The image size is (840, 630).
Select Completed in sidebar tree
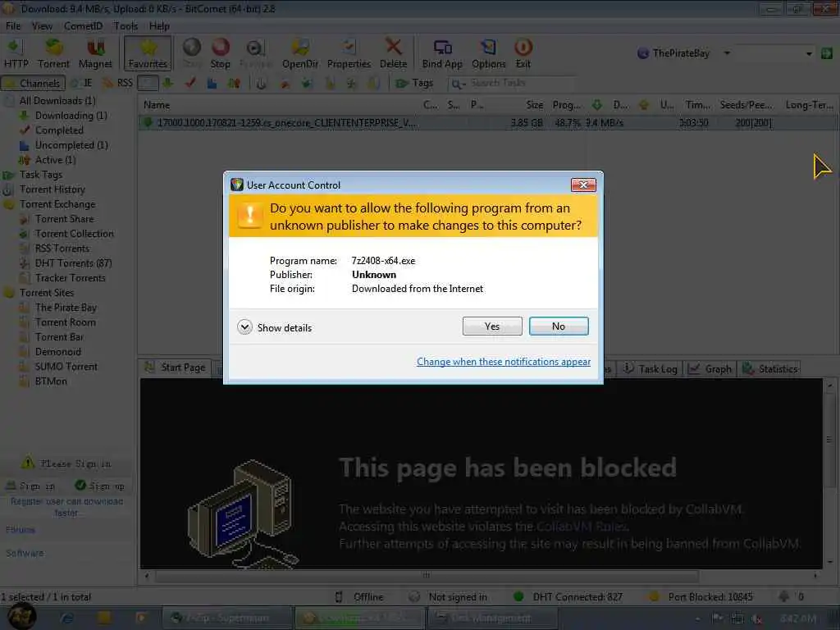click(x=59, y=130)
